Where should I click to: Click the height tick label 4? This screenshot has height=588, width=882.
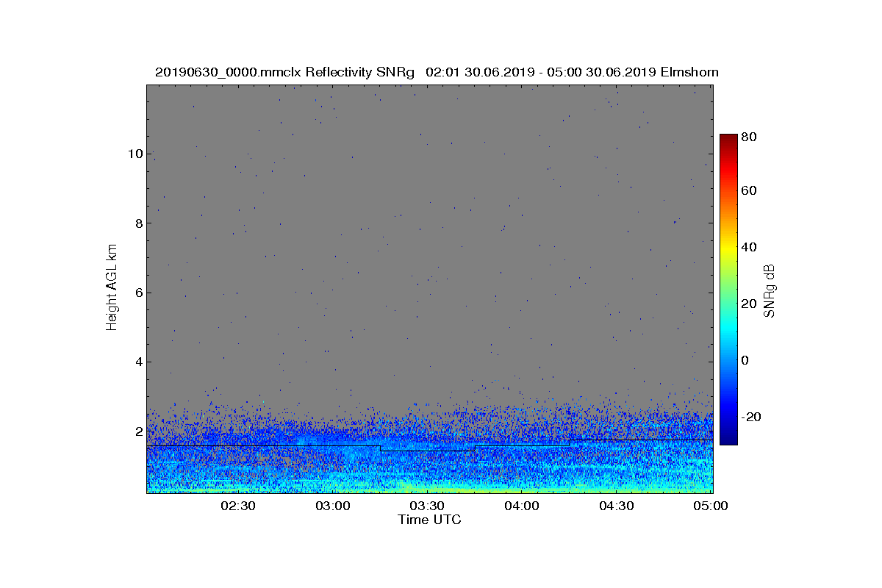[x=138, y=362]
